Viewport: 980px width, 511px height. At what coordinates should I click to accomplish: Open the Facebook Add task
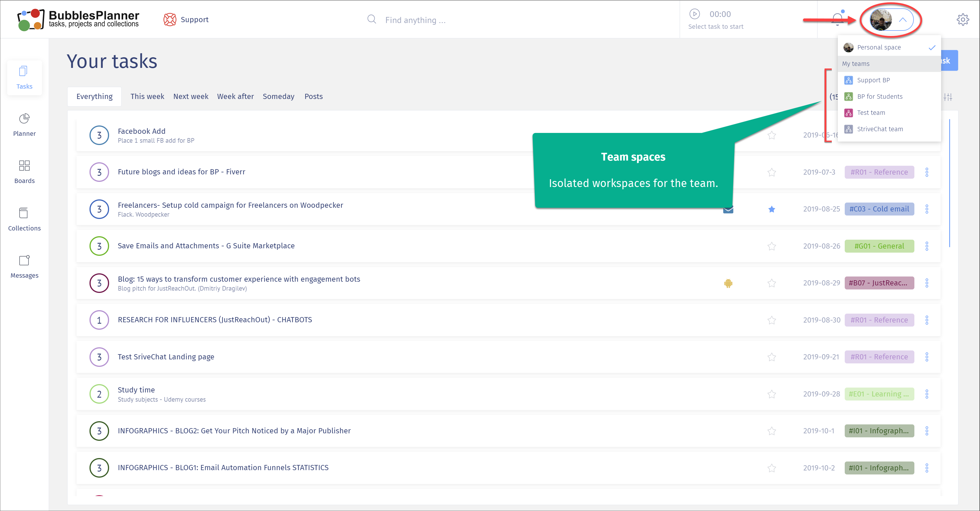[142, 131]
